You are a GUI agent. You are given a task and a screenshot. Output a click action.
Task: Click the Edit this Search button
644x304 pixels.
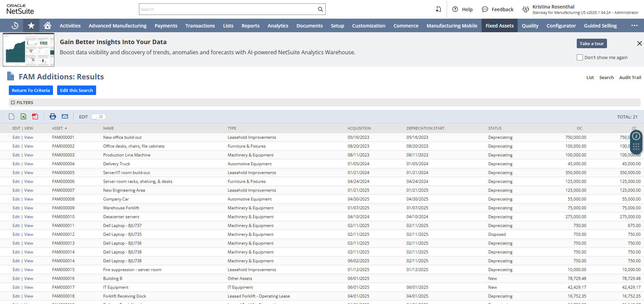(x=76, y=90)
